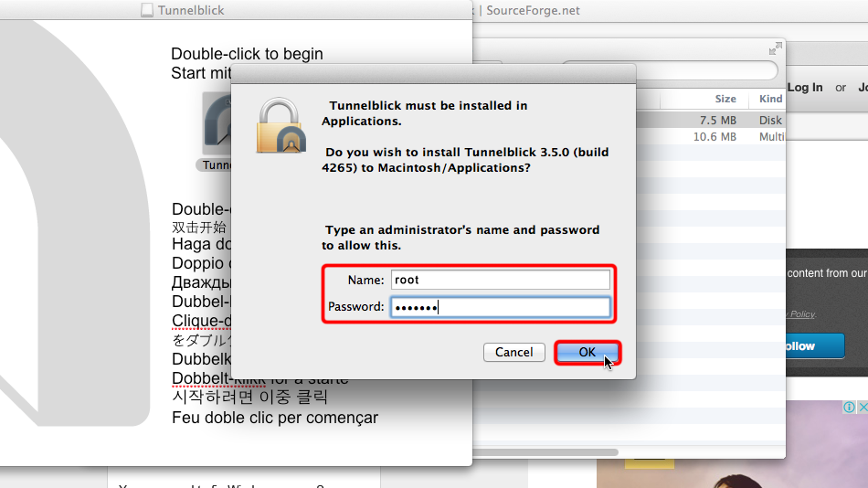
Task: Click the Tunnelblick window title proxy icon
Action: tap(147, 10)
